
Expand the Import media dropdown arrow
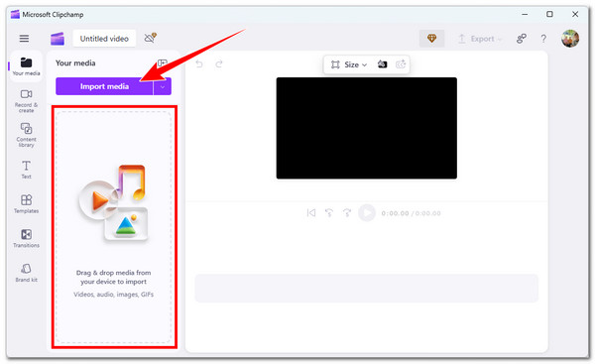coord(163,86)
